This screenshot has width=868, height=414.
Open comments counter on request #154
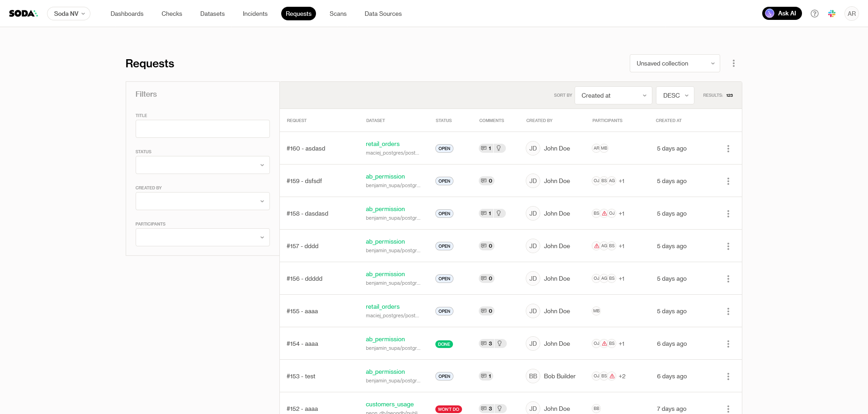pos(486,343)
